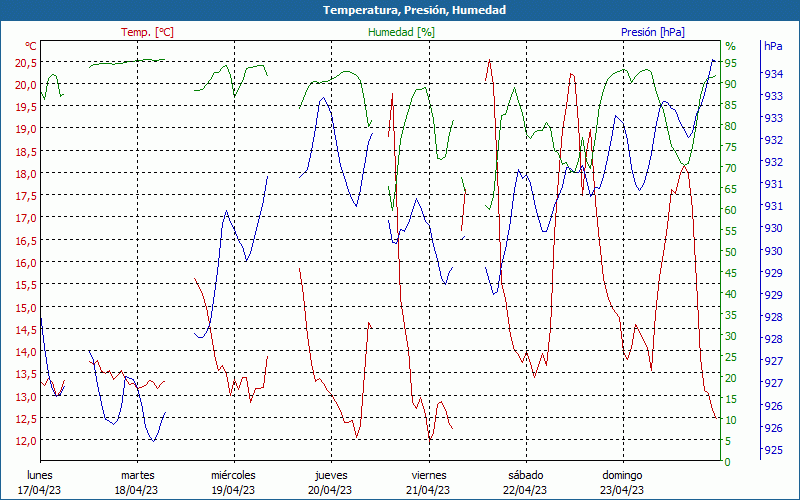The height and width of the screenshot is (500, 800).
Task: Click the chart title Temperatura, Presión, Humedad
Action: coord(414,10)
